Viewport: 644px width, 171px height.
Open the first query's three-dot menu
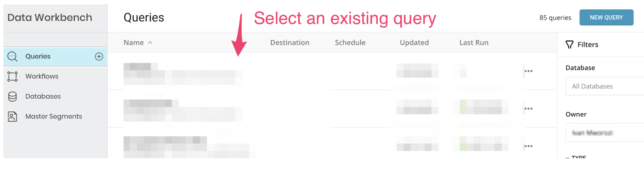coord(528,71)
